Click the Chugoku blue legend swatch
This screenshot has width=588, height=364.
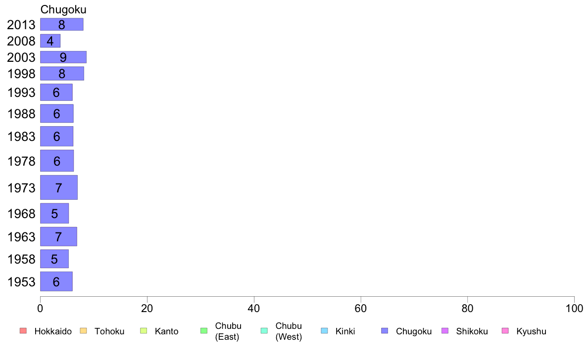point(385,331)
